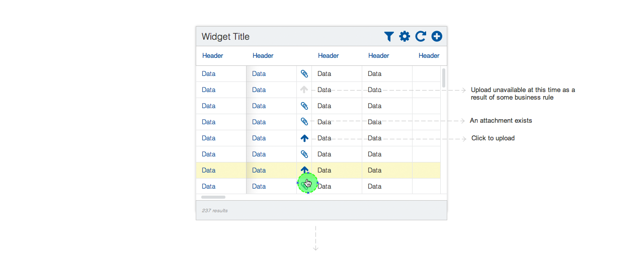
Task: Click the 237 results footer text
Action: tap(215, 210)
